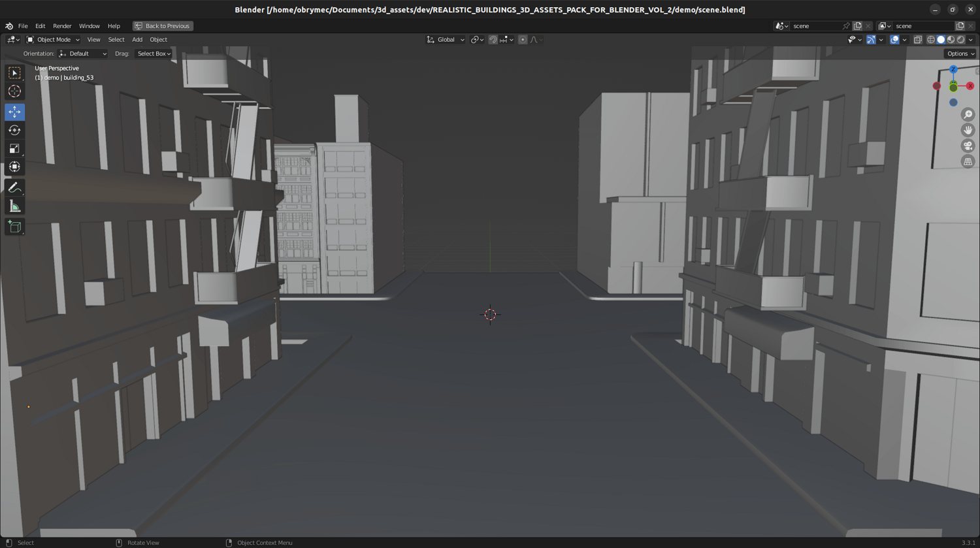Switch to material preview shading

tap(951, 40)
